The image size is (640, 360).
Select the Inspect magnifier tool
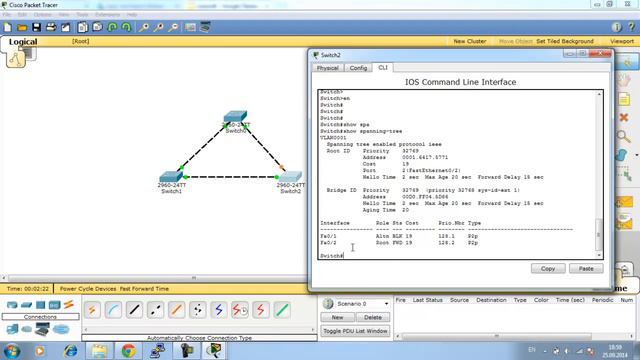point(624,136)
